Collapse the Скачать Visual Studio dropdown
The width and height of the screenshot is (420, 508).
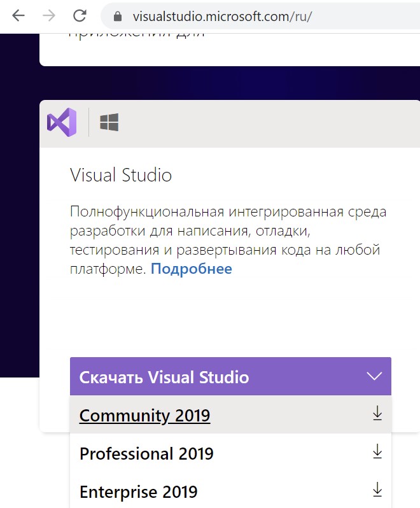[x=230, y=376]
